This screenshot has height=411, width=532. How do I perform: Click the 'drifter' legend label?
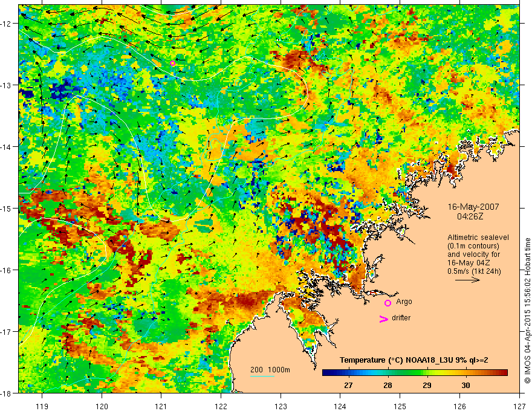(401, 318)
